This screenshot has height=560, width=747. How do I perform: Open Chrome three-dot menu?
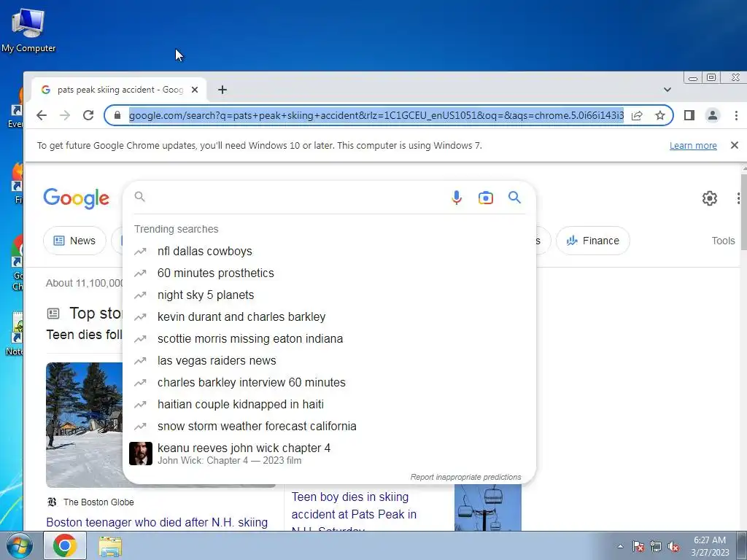[x=736, y=115]
